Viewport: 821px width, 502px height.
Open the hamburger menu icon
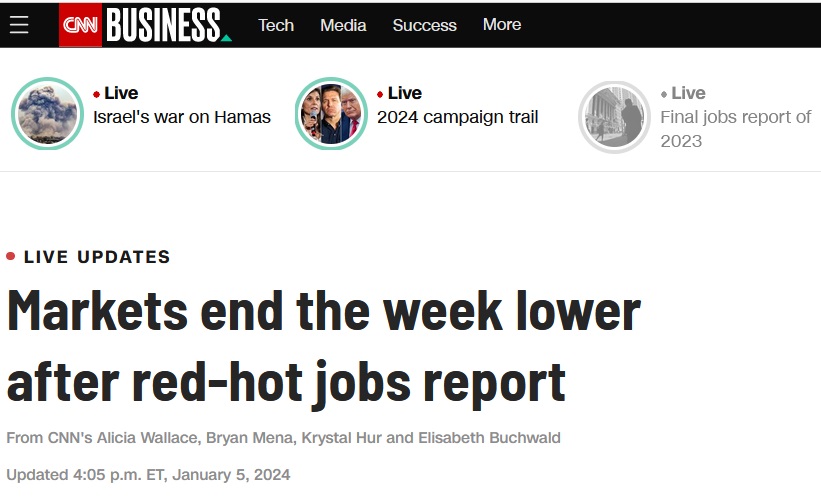pyautogui.click(x=19, y=25)
